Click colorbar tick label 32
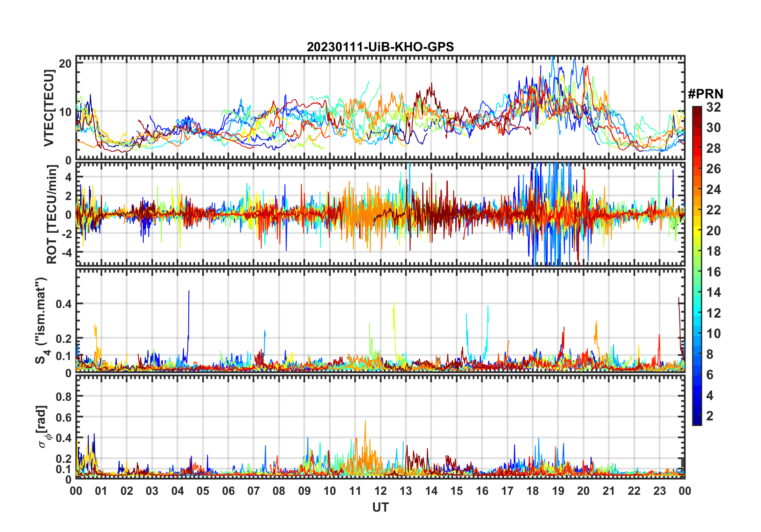761x532 pixels. coord(713,107)
